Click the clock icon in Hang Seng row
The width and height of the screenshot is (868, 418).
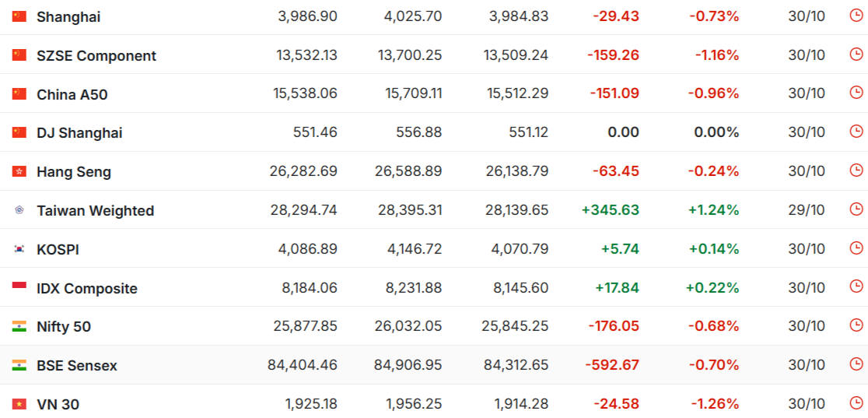point(856,170)
